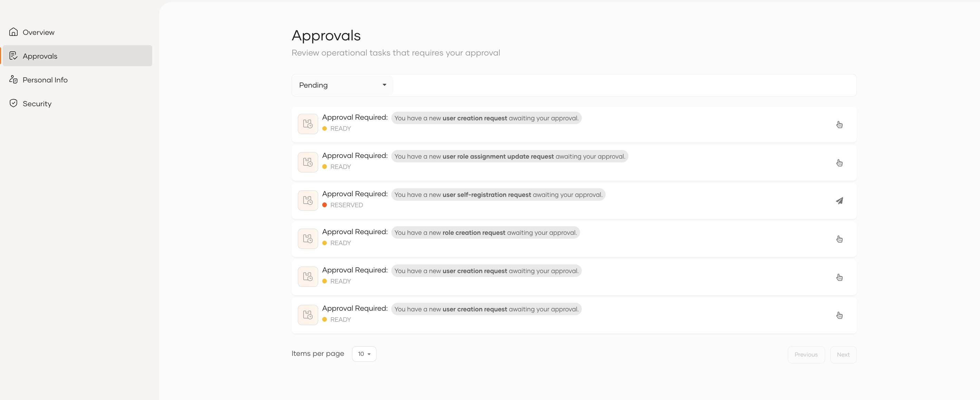
Task: Claim the last user creation request
Action: pyautogui.click(x=839, y=316)
